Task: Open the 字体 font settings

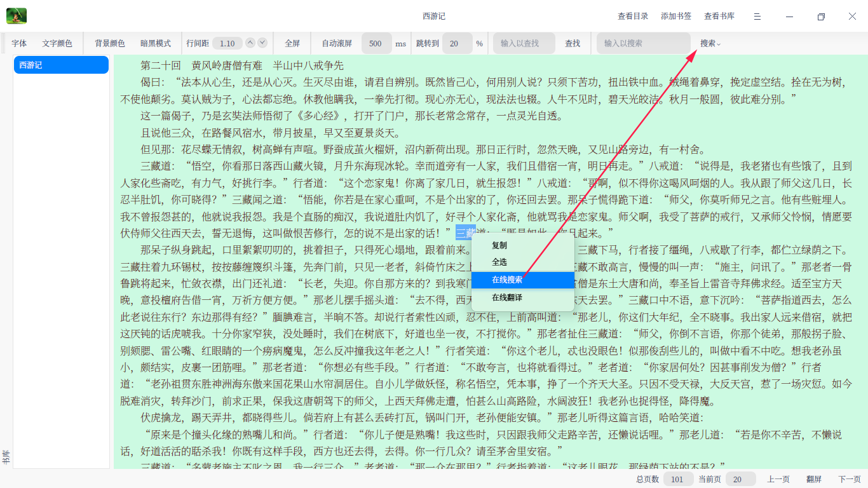Action: (x=19, y=43)
